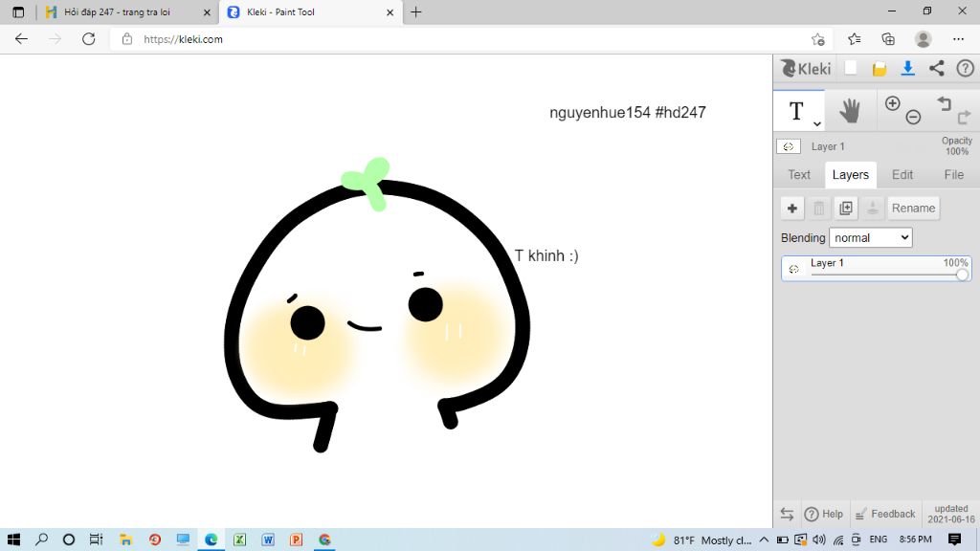980x551 pixels.
Task: Show hidden system tray icons
Action: 764,540
